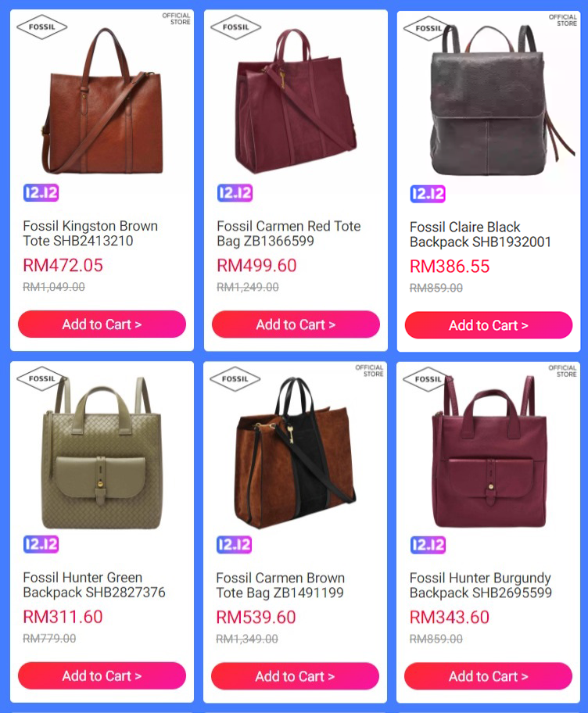Click Fossil logo on Carmen Red Tote card

tap(235, 27)
